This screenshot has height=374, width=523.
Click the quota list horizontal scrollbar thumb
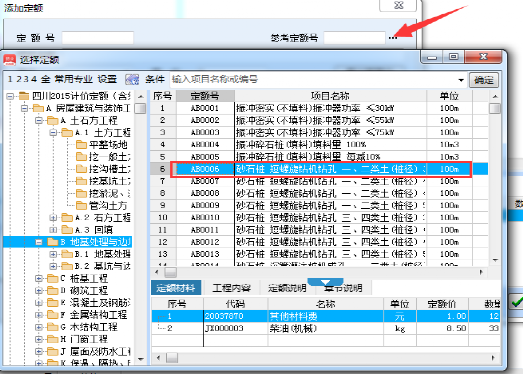point(170,272)
